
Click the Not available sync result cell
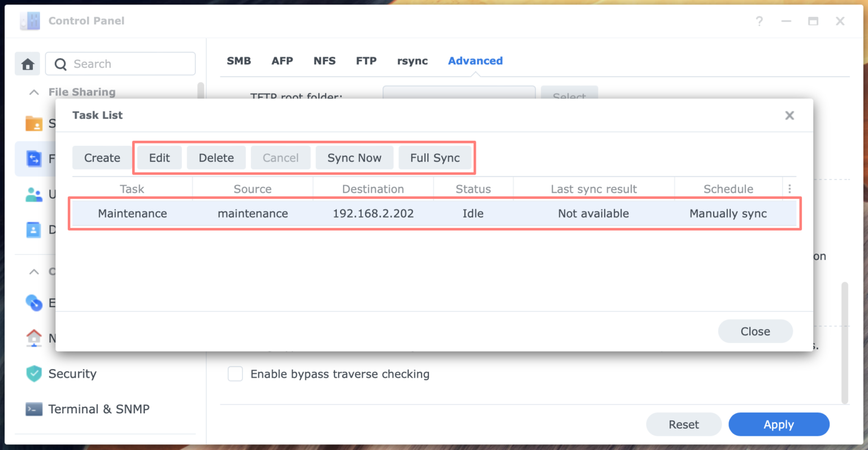click(x=593, y=214)
